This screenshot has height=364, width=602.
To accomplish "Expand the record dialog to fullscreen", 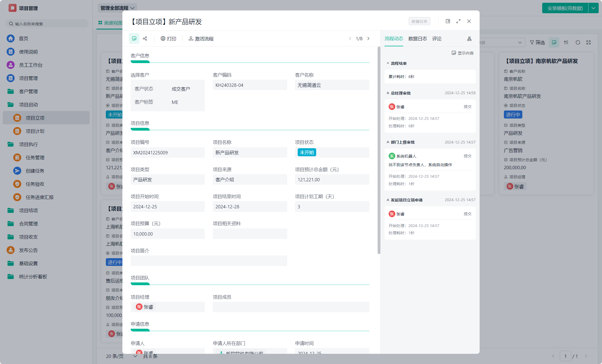I will click(458, 21).
